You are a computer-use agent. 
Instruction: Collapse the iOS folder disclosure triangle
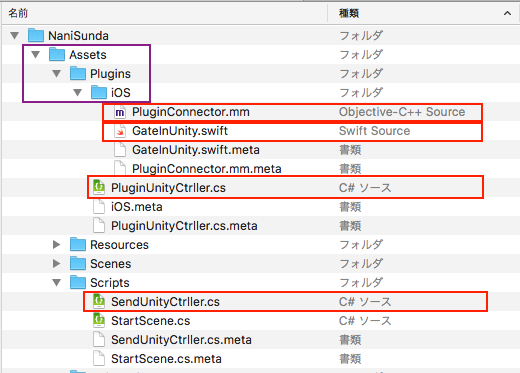pos(77,92)
